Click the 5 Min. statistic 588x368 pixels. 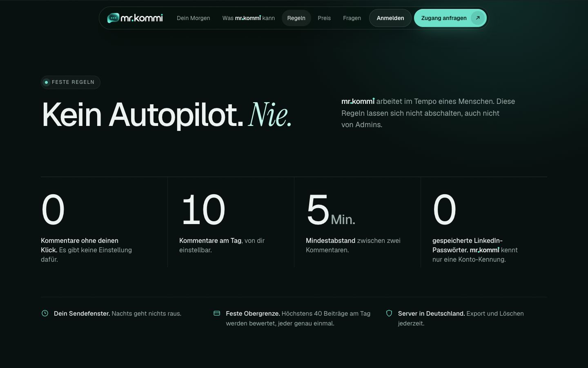pyautogui.click(x=331, y=210)
